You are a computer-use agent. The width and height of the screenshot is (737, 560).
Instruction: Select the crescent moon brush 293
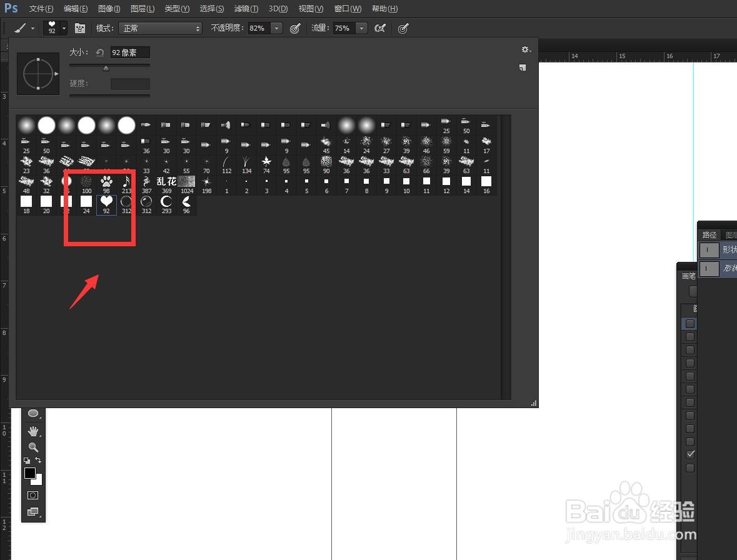(166, 204)
